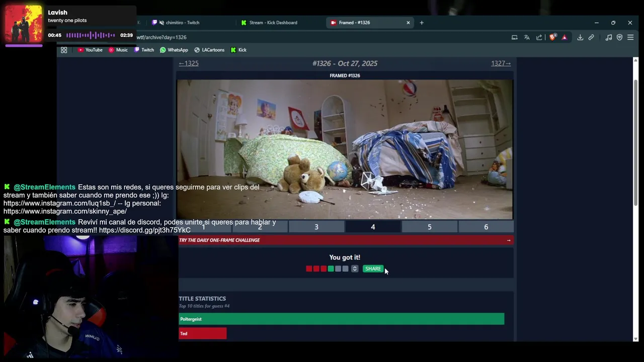Viewport: 644px width, 362px height.
Task: Open the Daily One-Frame Challenge banner
Action: point(345,240)
